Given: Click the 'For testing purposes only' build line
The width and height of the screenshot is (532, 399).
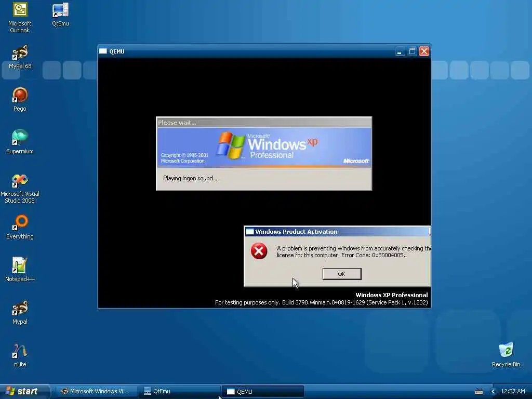Looking at the screenshot, I should (321, 302).
